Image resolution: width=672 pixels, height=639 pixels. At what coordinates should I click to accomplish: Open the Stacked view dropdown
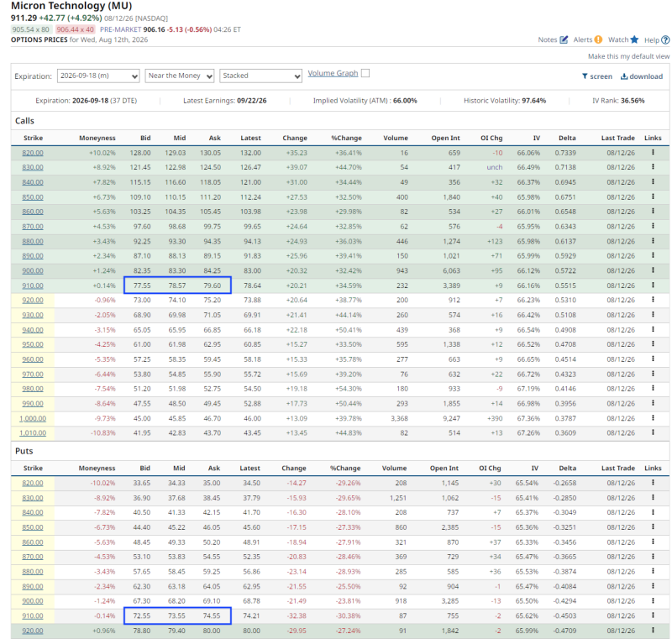point(260,76)
